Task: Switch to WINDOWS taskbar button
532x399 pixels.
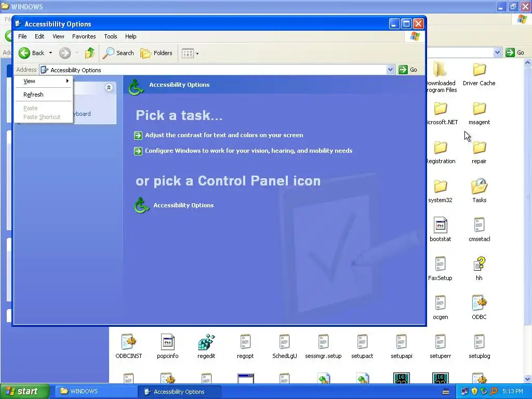Action: (x=96, y=392)
